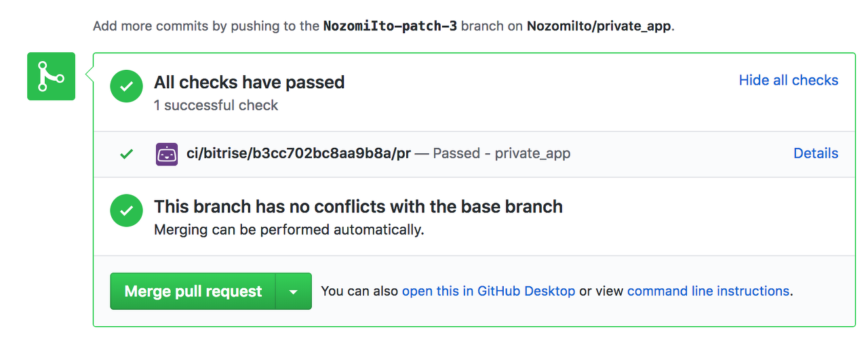Click the "1 successful check" text

pos(216,105)
